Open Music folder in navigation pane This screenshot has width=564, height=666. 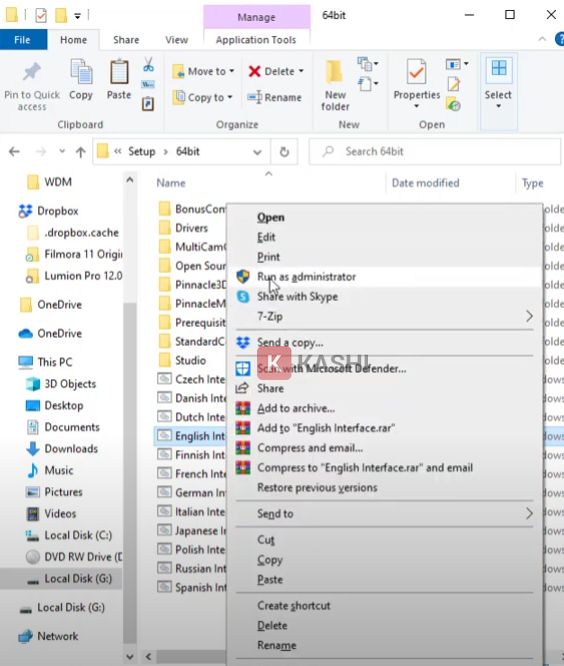(59, 470)
